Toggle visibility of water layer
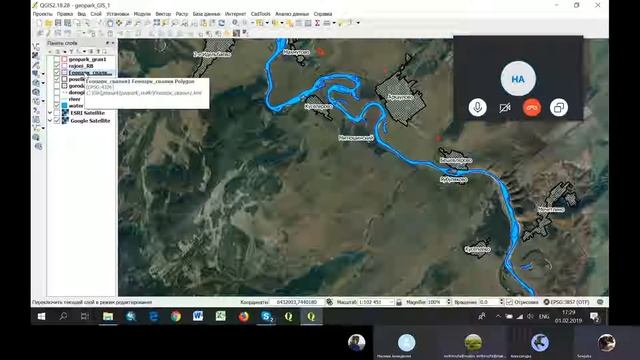Viewport: 640px width, 360px height. [57, 106]
